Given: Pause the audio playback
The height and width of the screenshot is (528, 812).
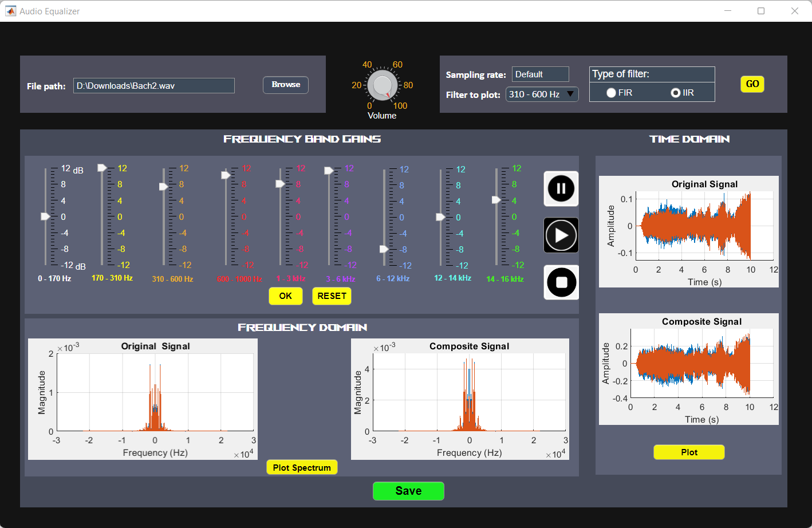Looking at the screenshot, I should (x=561, y=189).
